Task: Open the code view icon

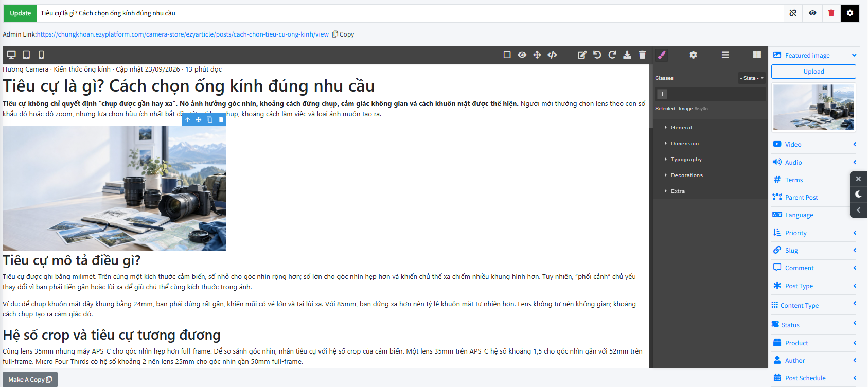Action: pos(552,55)
